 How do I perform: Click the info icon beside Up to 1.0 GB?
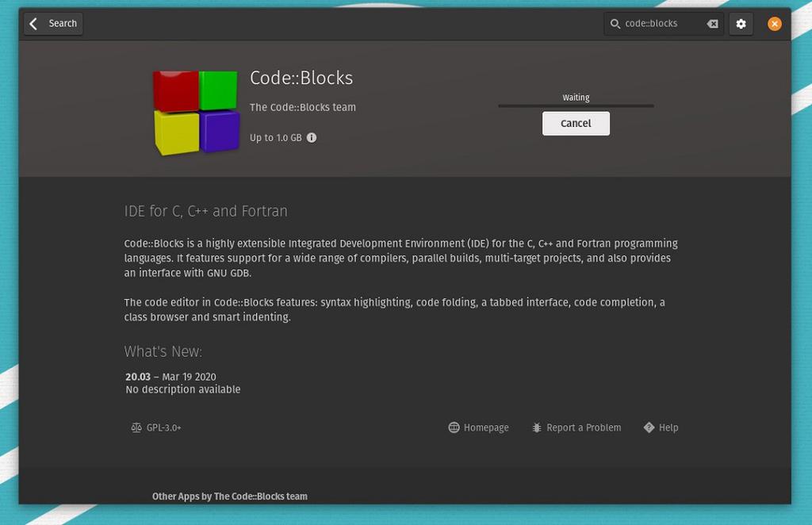pos(311,138)
